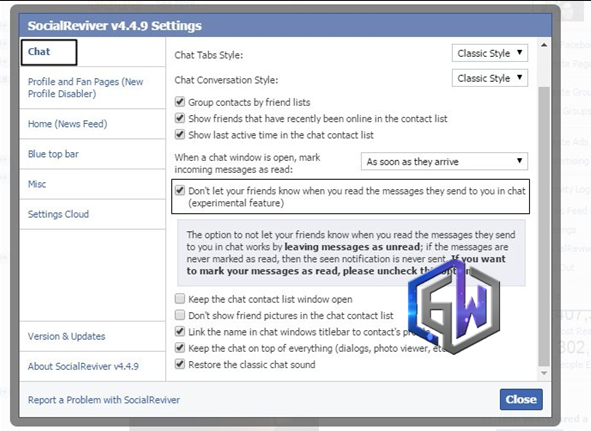
Task: Click the Close button
Action: 521,399
